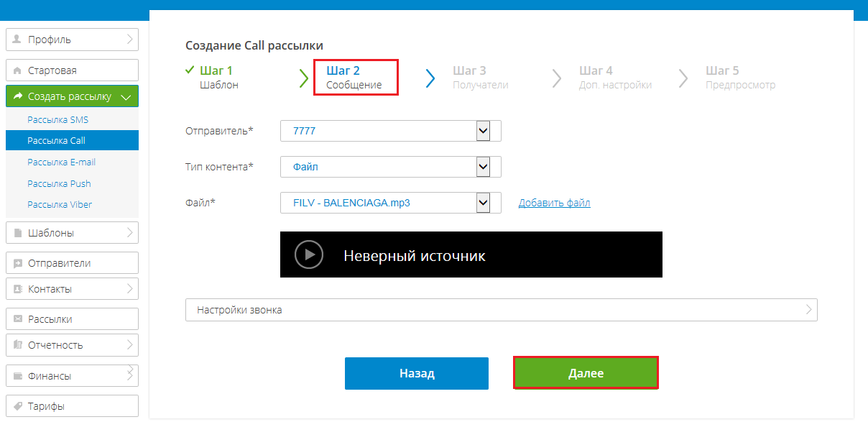The height and width of the screenshot is (440, 868).
Task: Click the wallet icon beside Финансы
Action: [x=17, y=376]
